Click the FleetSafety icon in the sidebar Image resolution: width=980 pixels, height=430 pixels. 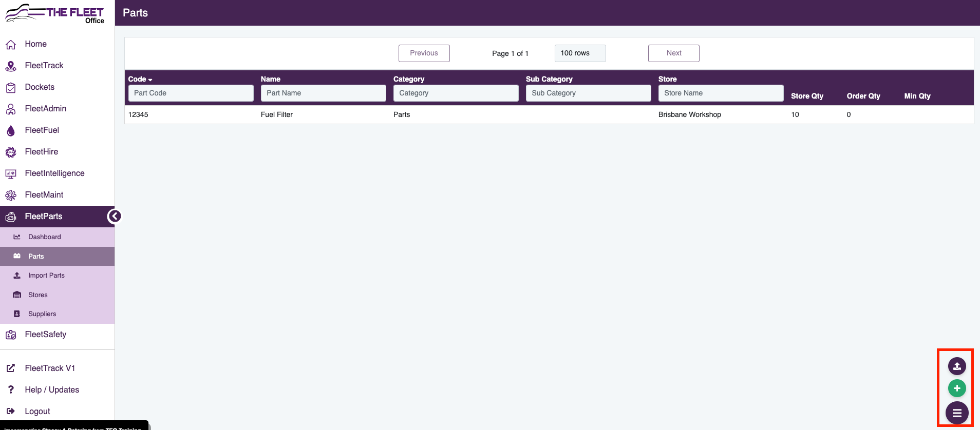(11, 335)
